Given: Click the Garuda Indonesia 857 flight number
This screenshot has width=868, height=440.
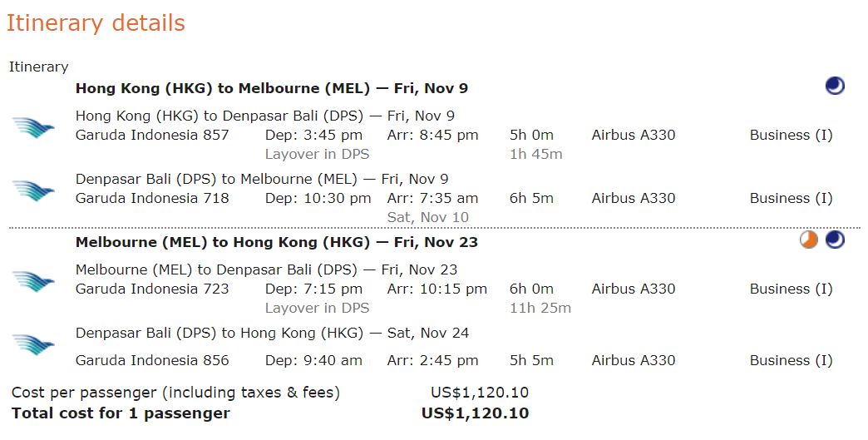Looking at the screenshot, I should point(152,135).
